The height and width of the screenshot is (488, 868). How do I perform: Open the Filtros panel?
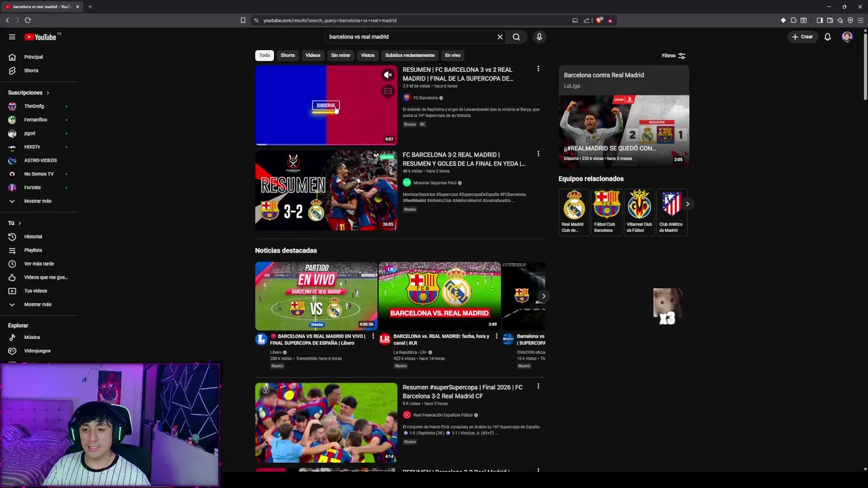pos(673,56)
